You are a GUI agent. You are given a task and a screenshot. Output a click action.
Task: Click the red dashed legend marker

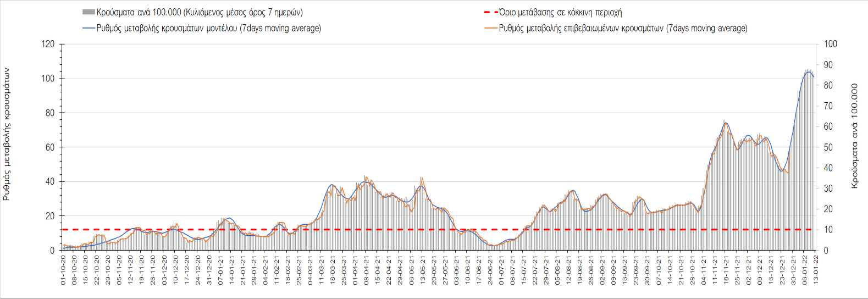coord(490,12)
